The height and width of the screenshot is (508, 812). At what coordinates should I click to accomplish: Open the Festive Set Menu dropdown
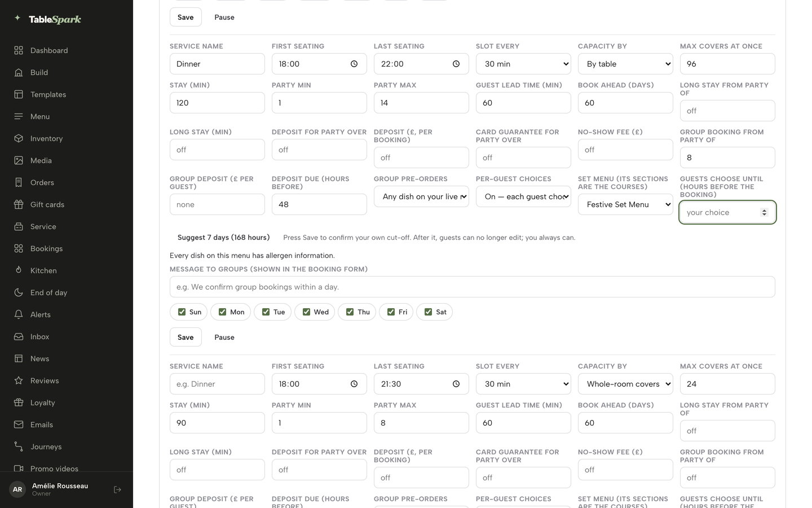tap(625, 204)
